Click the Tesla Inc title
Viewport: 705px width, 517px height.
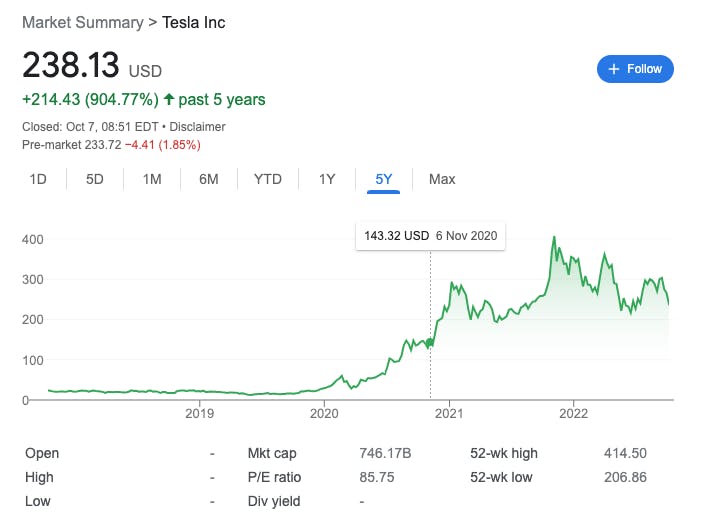194,22
